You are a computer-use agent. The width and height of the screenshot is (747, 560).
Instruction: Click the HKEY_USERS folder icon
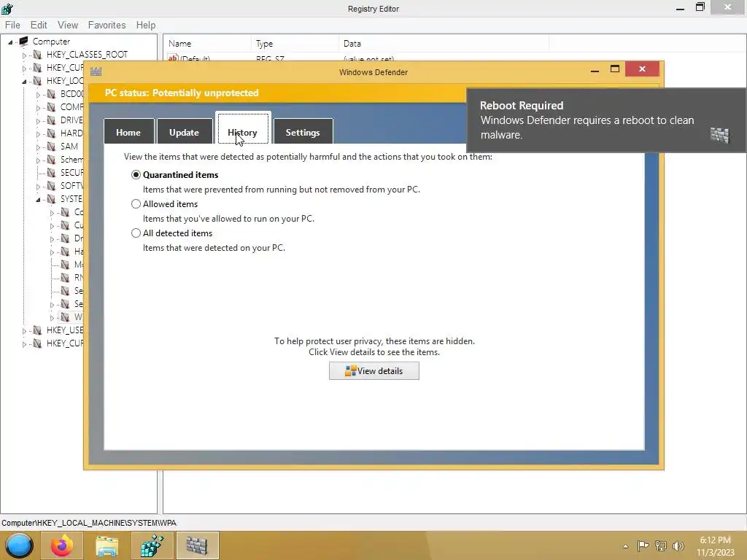(37, 330)
